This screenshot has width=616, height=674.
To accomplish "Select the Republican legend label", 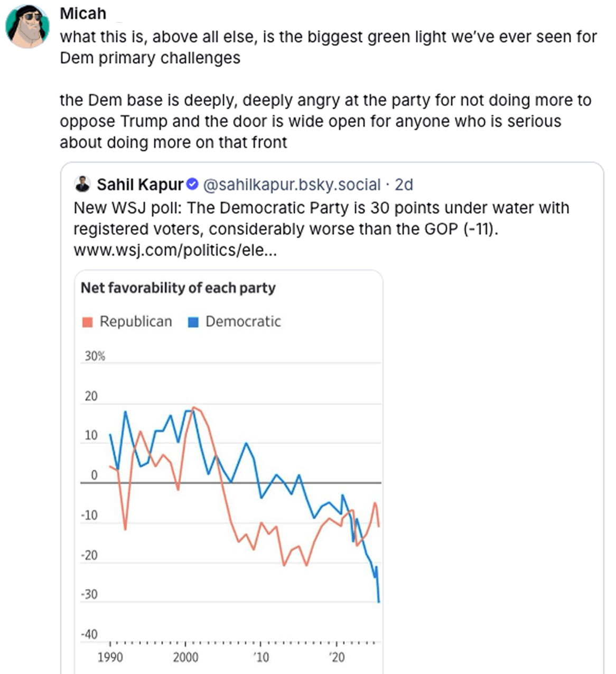I will (x=136, y=322).
